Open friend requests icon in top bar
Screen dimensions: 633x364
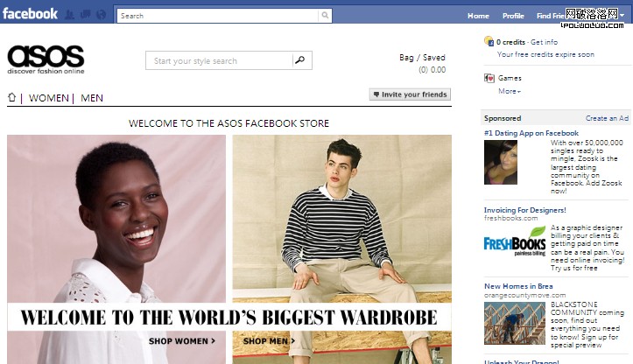click(x=69, y=15)
